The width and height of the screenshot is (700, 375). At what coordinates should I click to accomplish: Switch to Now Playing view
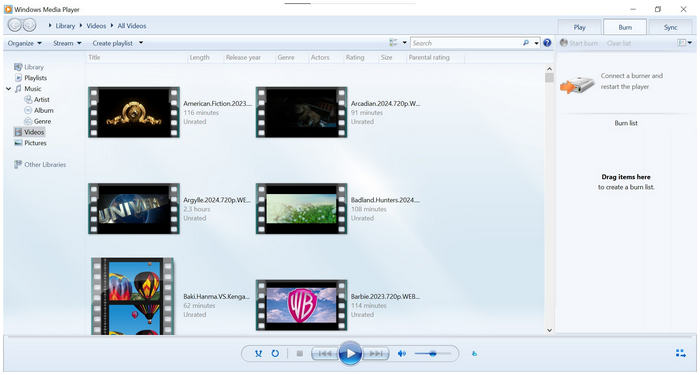680,354
